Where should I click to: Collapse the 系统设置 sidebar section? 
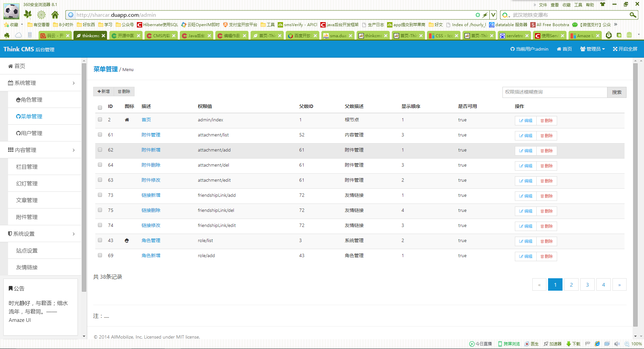(41, 234)
